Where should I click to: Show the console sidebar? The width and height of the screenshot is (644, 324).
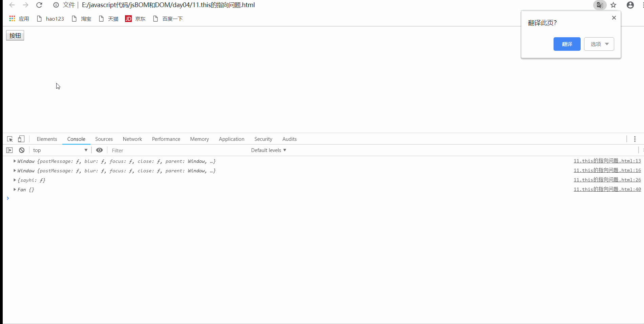(9, 150)
